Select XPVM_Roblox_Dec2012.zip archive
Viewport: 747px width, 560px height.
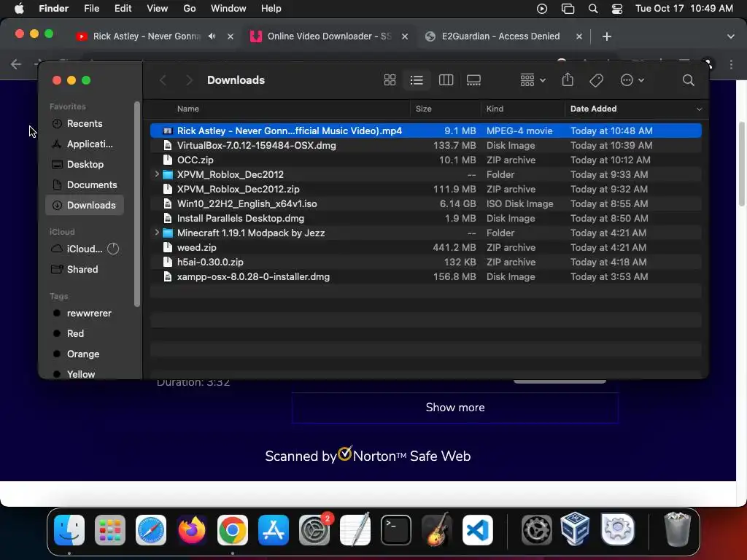[x=425, y=189]
